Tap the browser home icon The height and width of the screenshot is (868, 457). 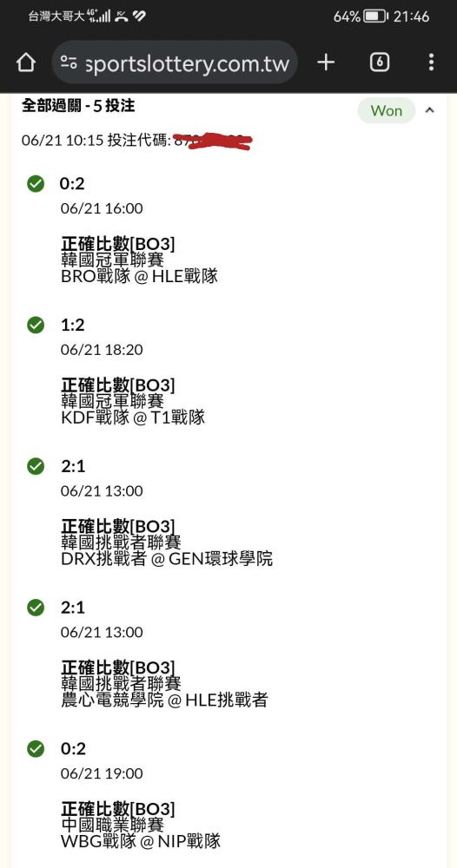[x=26, y=62]
